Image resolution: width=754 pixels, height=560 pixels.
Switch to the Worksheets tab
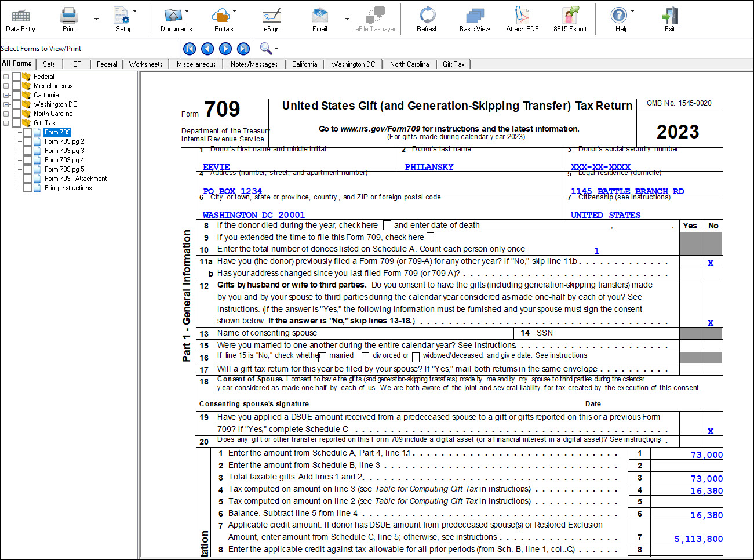(146, 64)
